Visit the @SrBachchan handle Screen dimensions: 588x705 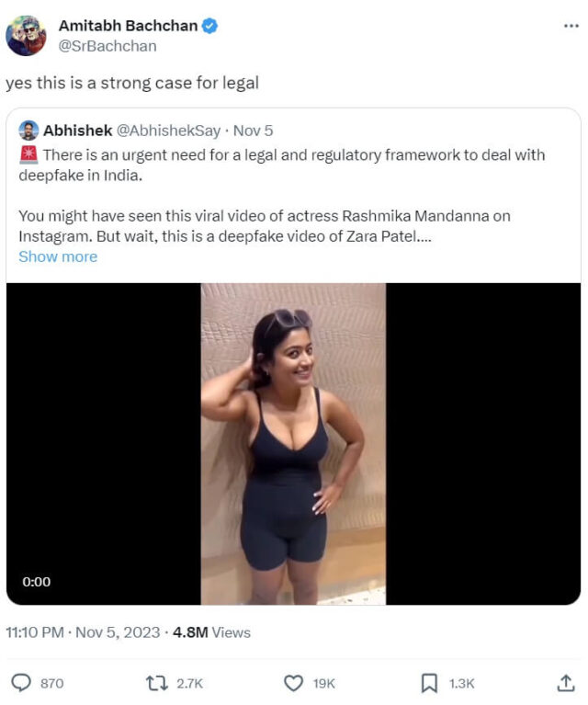(x=107, y=46)
